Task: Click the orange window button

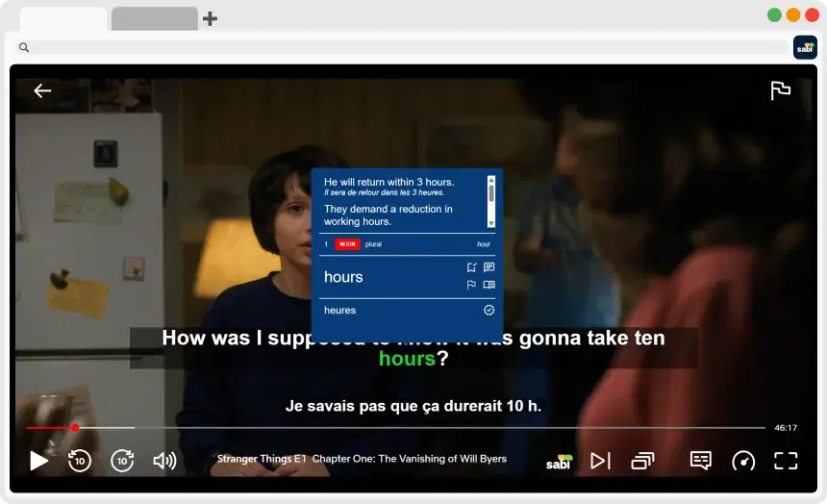Action: coord(792,14)
